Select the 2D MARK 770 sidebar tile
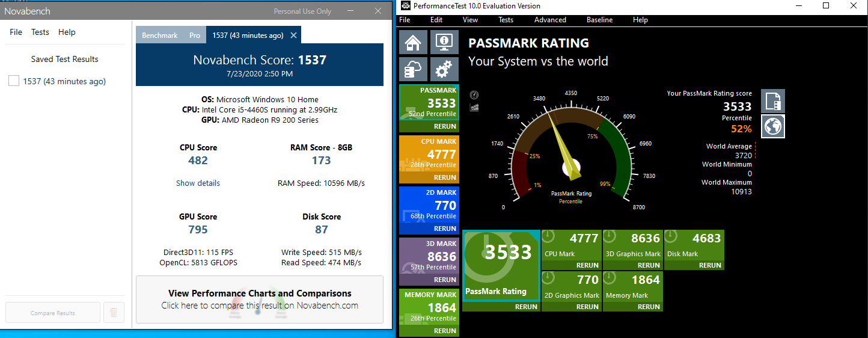 click(429, 205)
